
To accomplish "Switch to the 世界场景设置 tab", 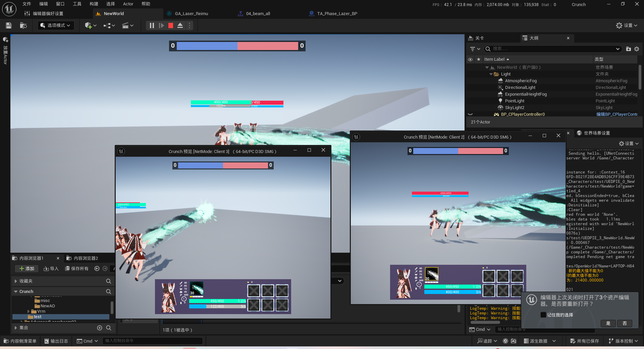I will (x=597, y=133).
